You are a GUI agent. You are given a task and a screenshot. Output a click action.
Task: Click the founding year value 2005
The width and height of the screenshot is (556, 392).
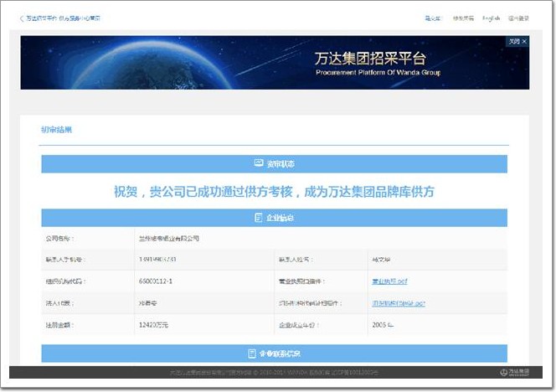coord(383,325)
